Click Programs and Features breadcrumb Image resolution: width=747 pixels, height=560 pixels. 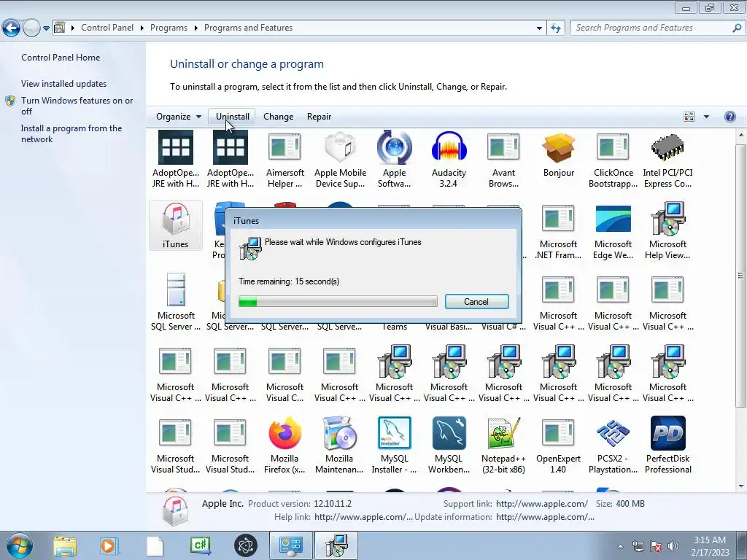point(248,28)
